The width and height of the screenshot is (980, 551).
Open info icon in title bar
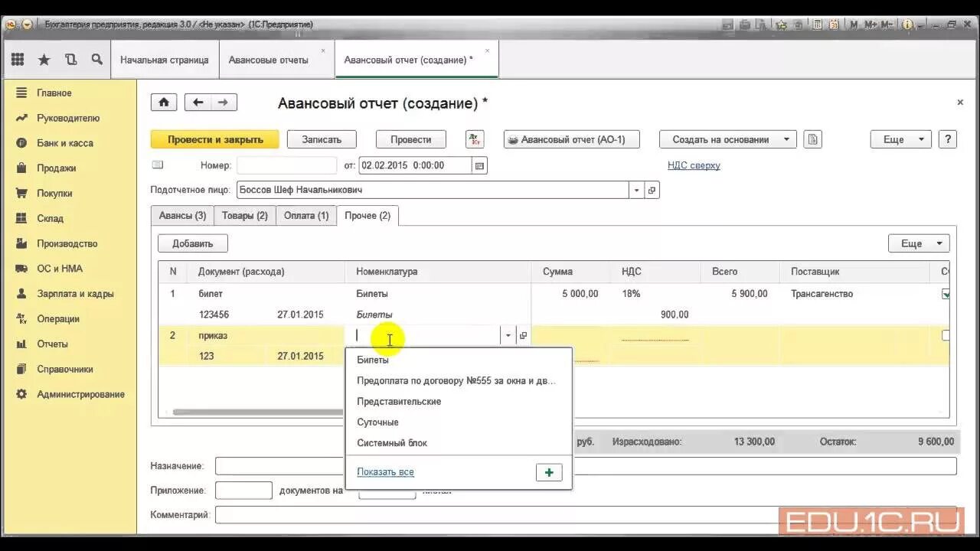click(x=908, y=24)
